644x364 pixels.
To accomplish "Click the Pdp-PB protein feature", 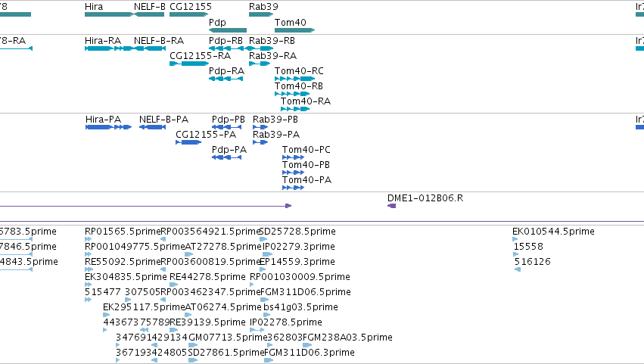I will 227,127.
